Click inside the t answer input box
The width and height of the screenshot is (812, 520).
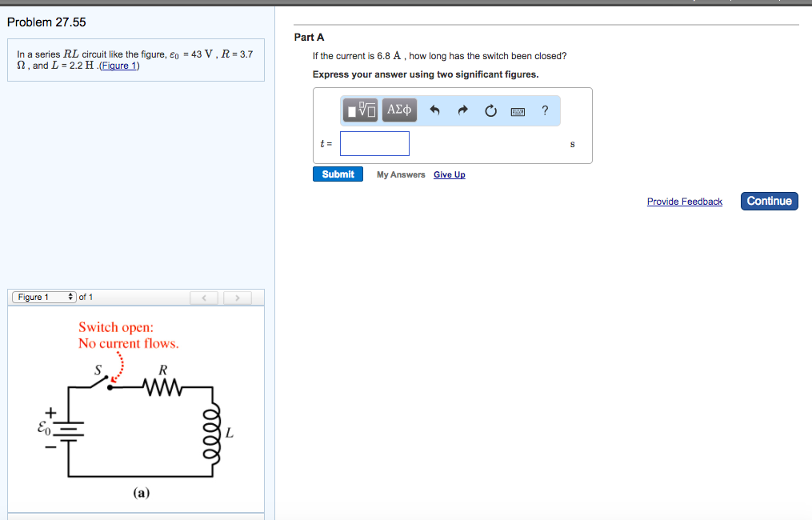click(x=374, y=143)
